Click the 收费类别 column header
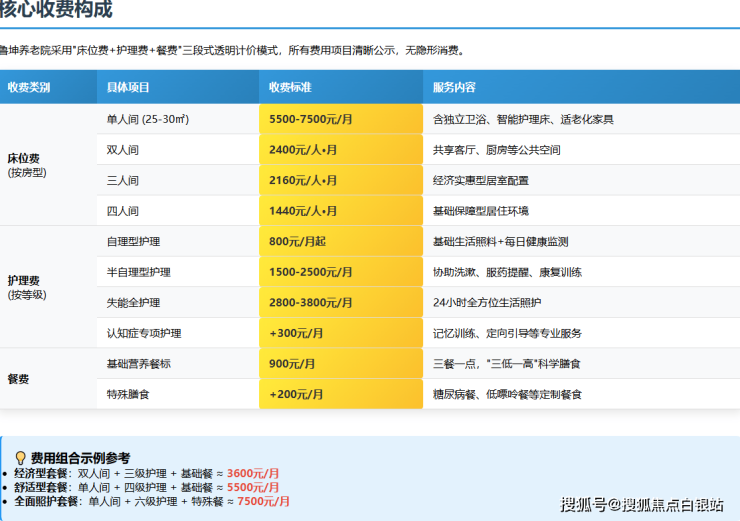This screenshot has height=521, width=740. (x=28, y=87)
